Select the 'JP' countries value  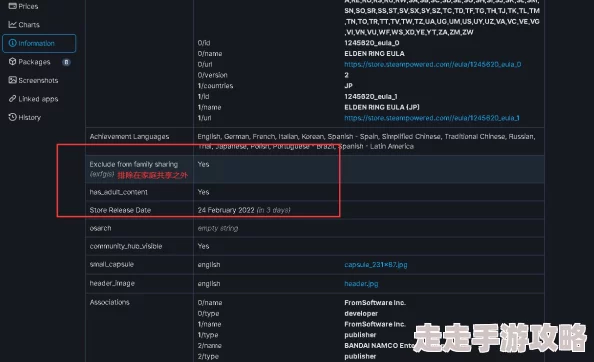pyautogui.click(x=349, y=86)
